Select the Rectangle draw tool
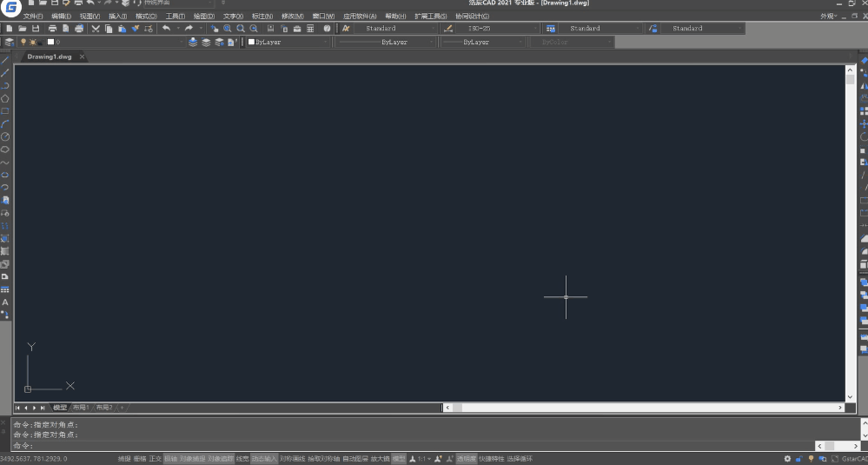The height and width of the screenshot is (465, 868). pyautogui.click(x=5, y=111)
